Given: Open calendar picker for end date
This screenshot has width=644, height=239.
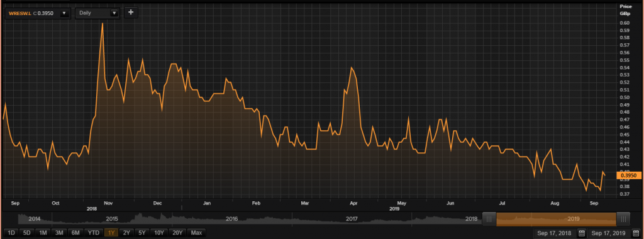Looking at the screenshot, I should [x=636, y=233].
